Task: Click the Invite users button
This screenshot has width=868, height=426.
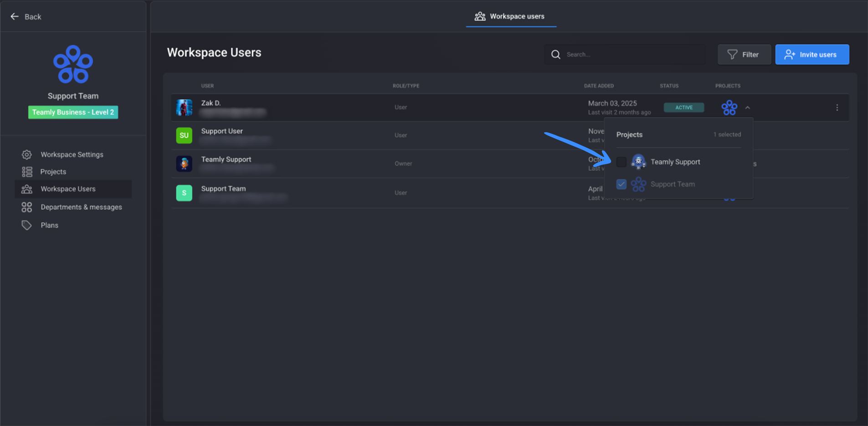Action: click(x=812, y=55)
